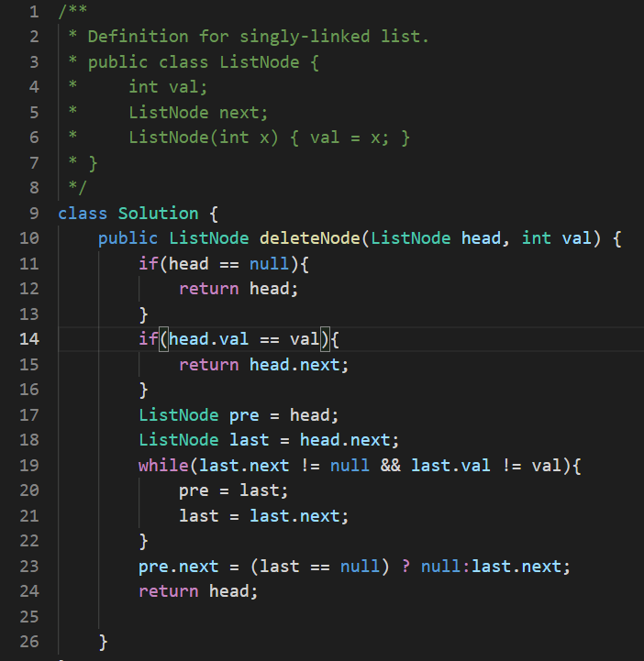Click the closing brace on line 22
Screen dimensions: 644x661
144,541
